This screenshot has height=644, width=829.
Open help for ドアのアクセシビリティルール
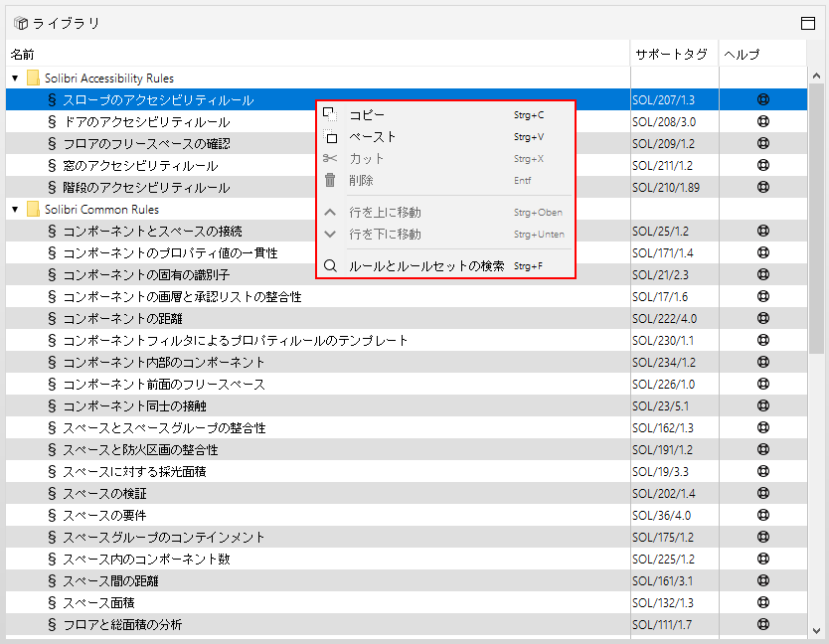click(763, 121)
